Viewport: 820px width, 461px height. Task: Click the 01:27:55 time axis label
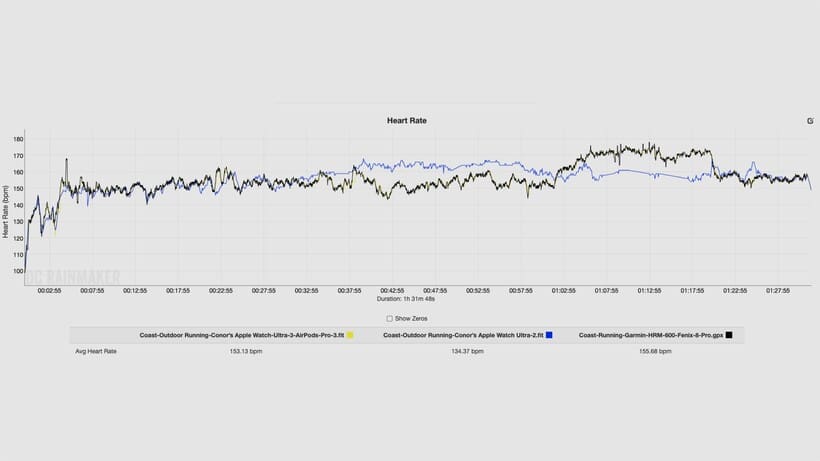pyautogui.click(x=776, y=291)
